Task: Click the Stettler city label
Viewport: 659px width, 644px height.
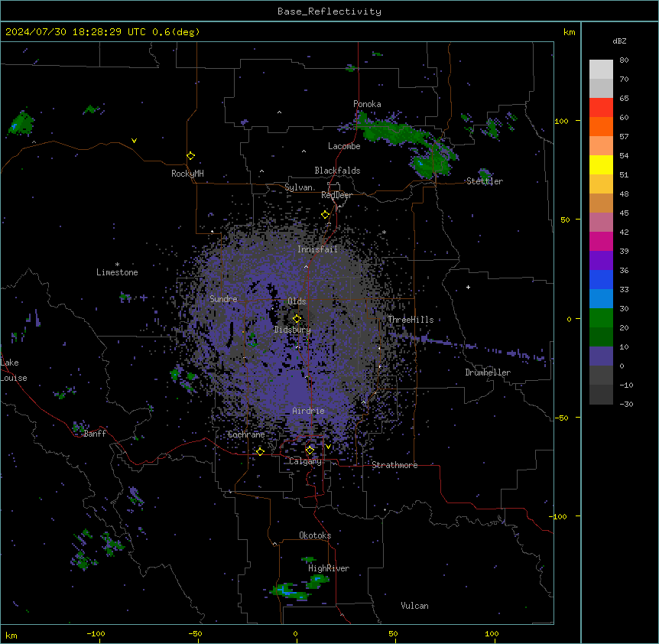Action: tap(485, 181)
